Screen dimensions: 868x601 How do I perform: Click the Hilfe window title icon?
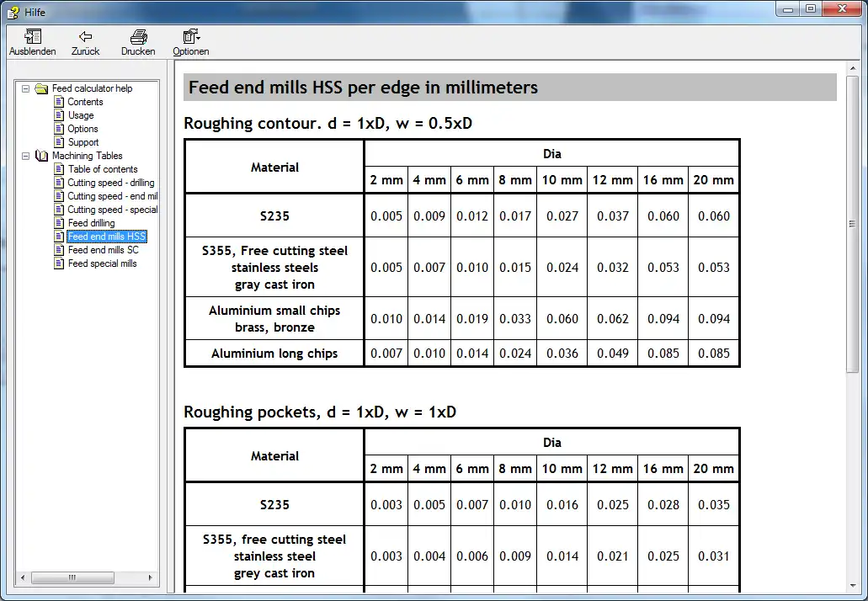click(x=13, y=12)
